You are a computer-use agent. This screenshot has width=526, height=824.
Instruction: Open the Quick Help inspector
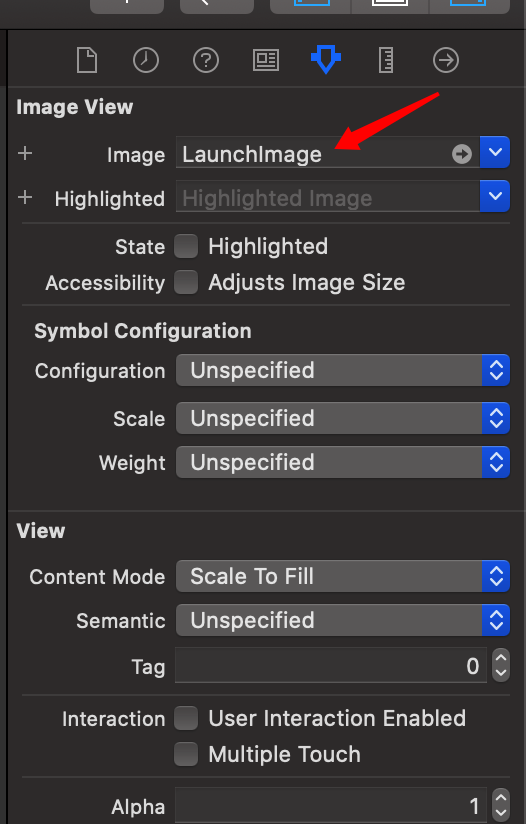[206, 60]
